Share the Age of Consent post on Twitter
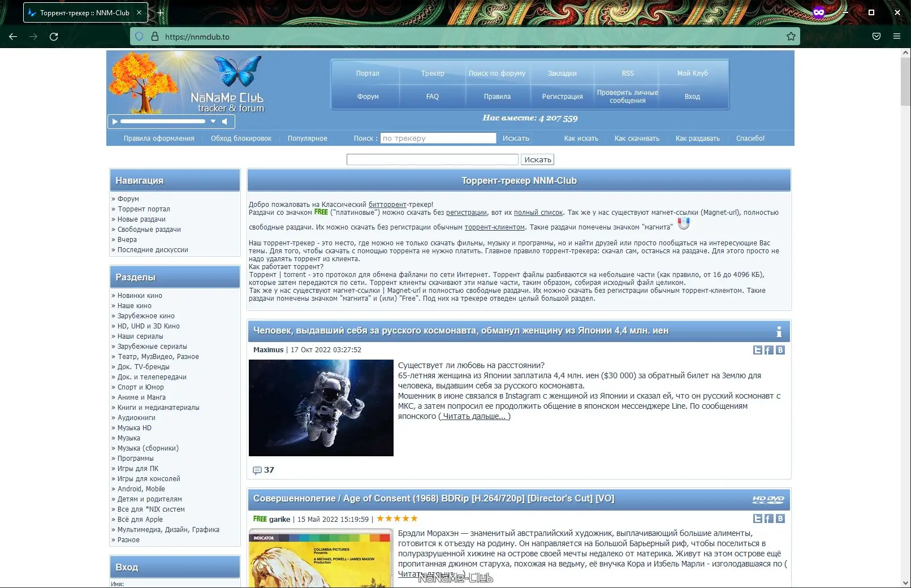The image size is (911, 588). (758, 518)
